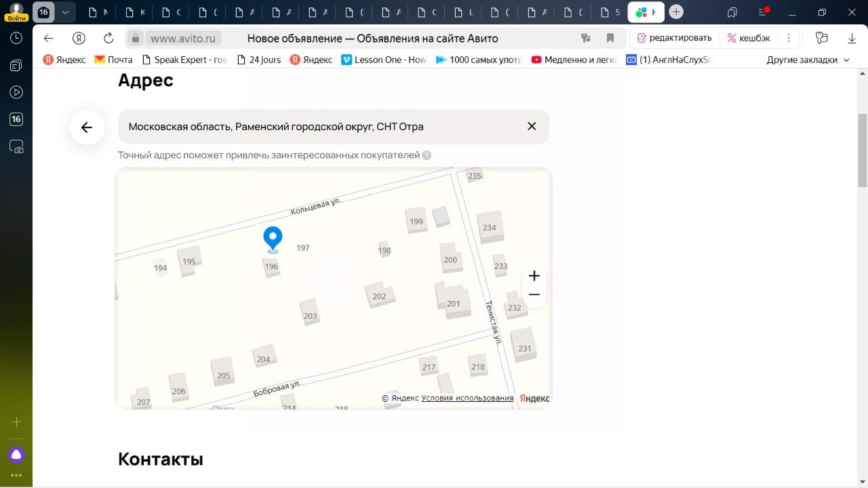Launch the Alice assistant icon in the sidebar

point(16,454)
